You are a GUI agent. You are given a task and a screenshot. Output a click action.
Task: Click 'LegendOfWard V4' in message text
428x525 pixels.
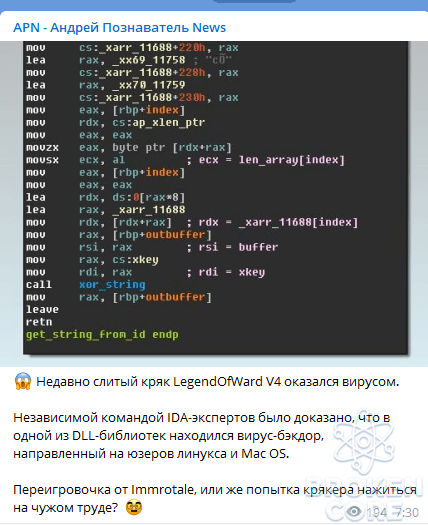227,382
